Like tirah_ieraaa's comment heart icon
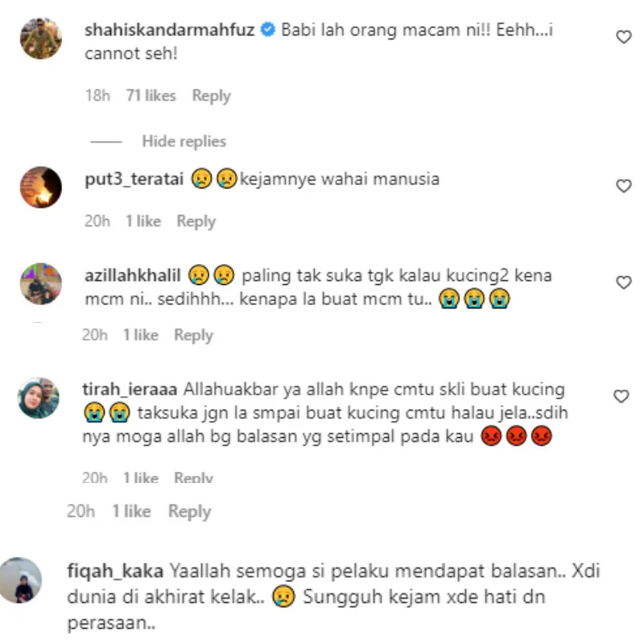The height and width of the screenshot is (644, 644). pos(621,396)
